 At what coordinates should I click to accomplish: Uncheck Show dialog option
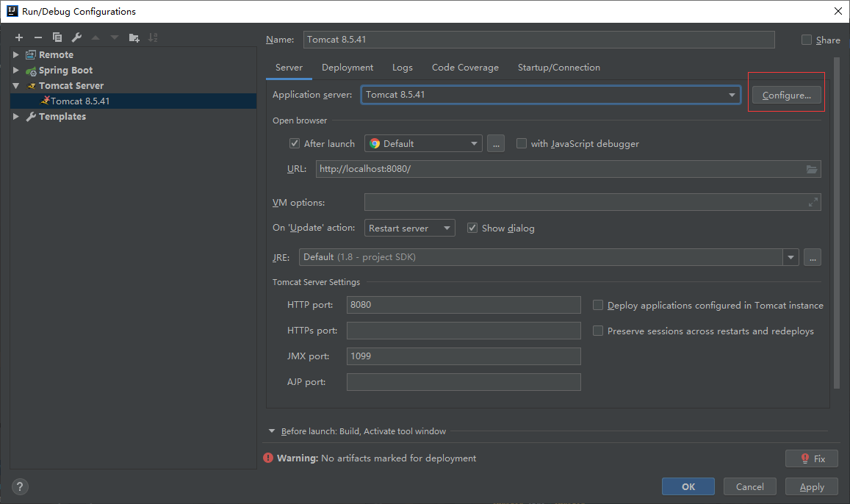[x=472, y=228]
